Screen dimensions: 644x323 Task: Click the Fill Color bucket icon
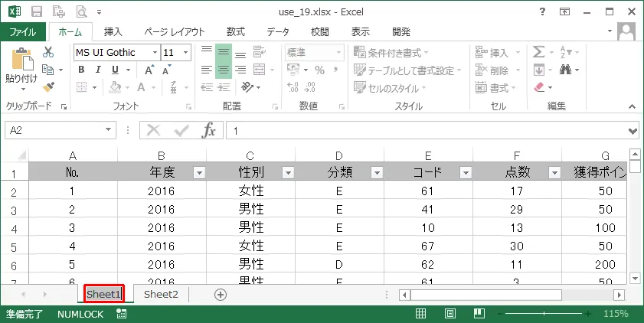tap(115, 87)
